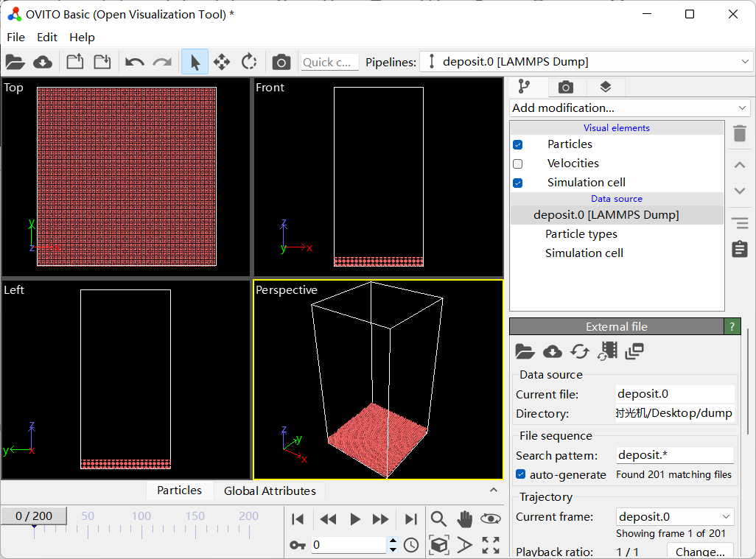756x559 pixels.
Task: Click the Render active viewport camera icon
Action: click(281, 62)
